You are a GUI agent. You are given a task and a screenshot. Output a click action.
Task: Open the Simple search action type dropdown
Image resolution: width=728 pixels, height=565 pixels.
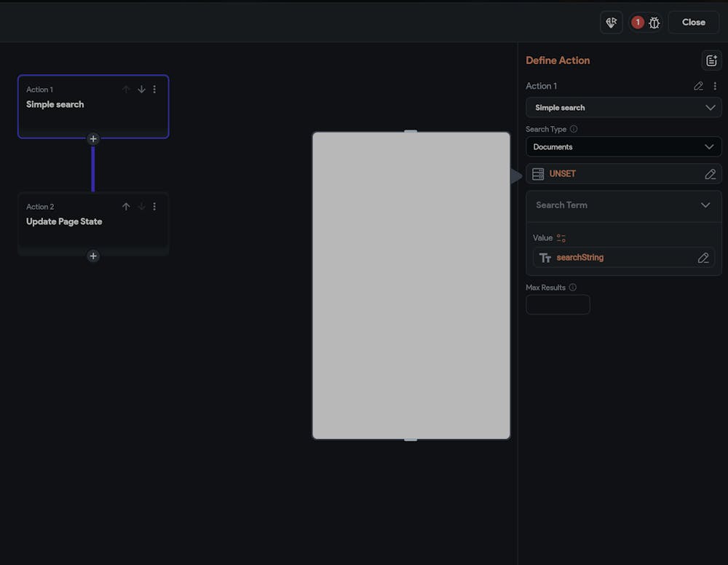point(623,108)
